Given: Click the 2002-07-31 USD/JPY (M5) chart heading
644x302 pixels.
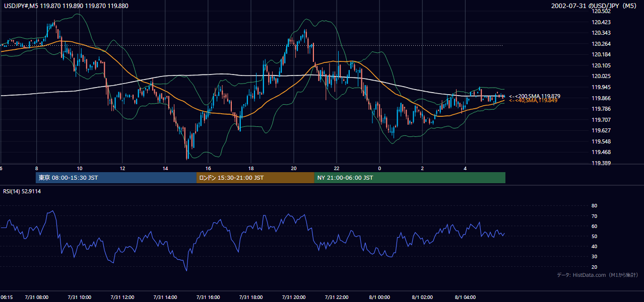Looking at the screenshot, I should pyautogui.click(x=595, y=6).
